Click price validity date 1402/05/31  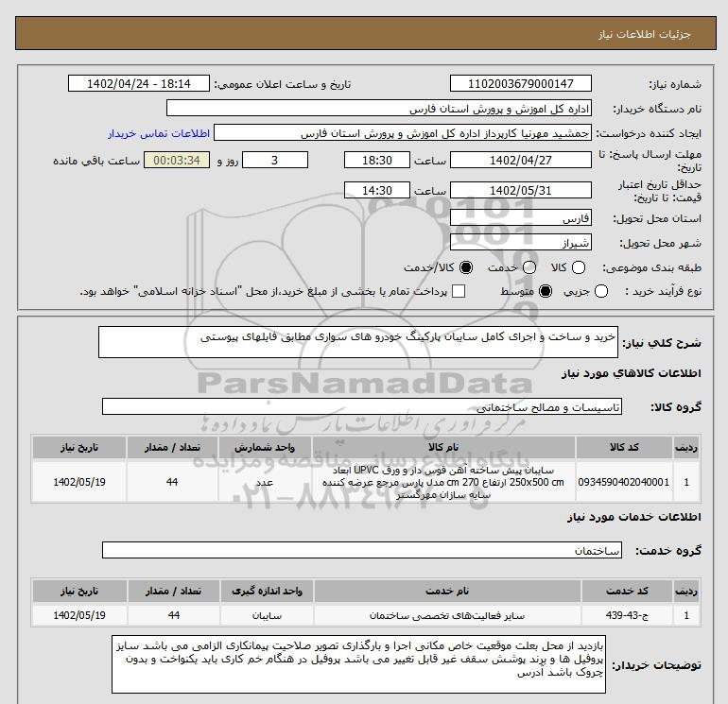point(520,190)
